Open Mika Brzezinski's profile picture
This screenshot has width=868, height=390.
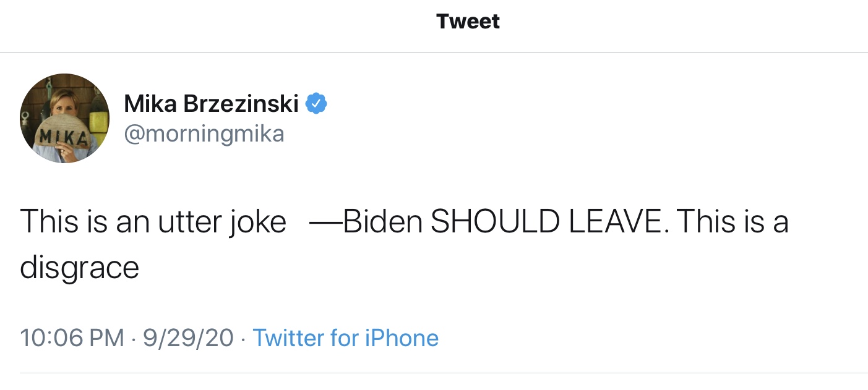click(64, 118)
